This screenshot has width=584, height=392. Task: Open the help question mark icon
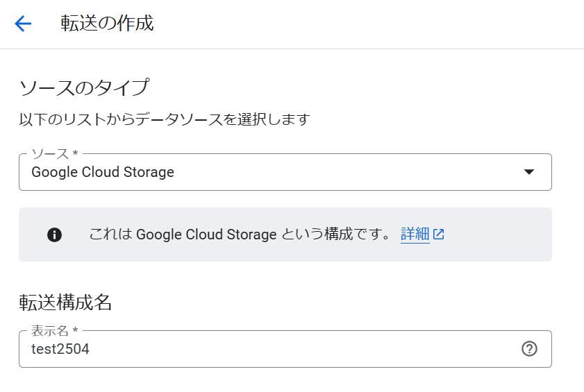click(529, 349)
